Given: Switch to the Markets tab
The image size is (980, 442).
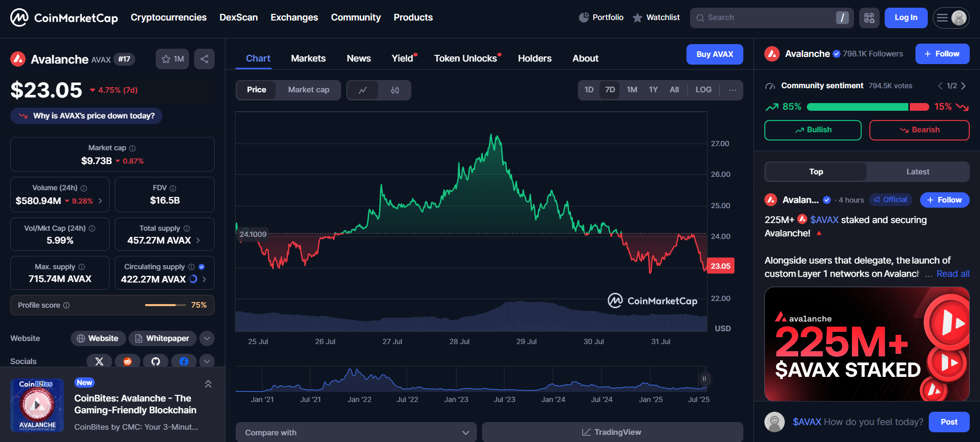Looking at the screenshot, I should pyautogui.click(x=308, y=58).
